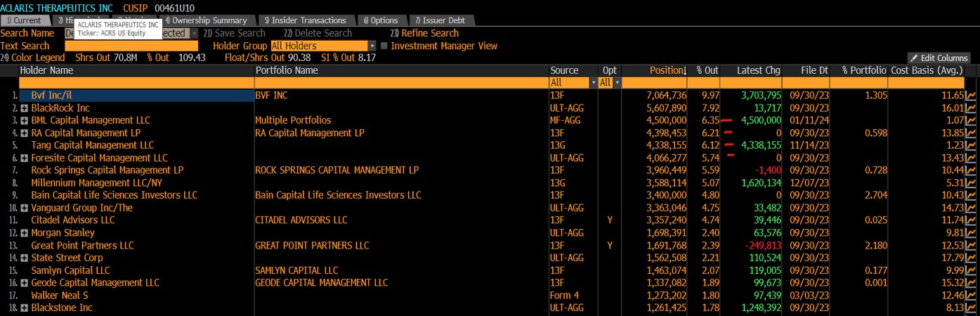Open the chart icon for Bain Capital Life Sciences row
The height and width of the screenshot is (316, 980).
click(972, 195)
